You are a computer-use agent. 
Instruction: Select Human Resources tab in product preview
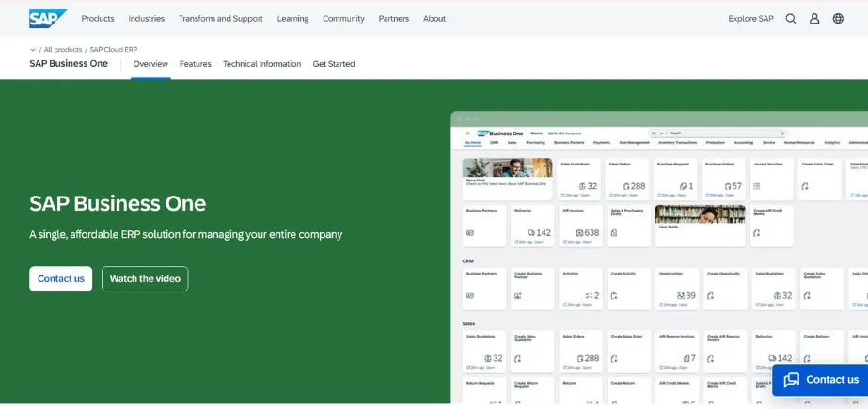pyautogui.click(x=799, y=143)
